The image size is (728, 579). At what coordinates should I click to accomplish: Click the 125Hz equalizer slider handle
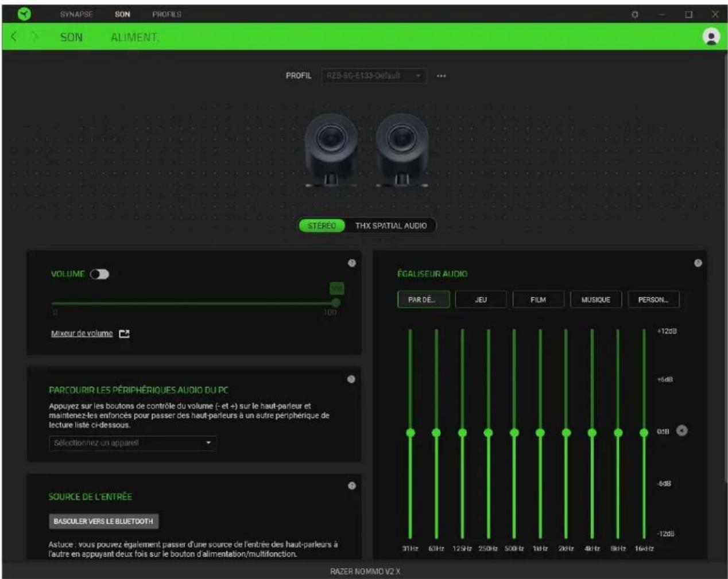[x=462, y=432]
